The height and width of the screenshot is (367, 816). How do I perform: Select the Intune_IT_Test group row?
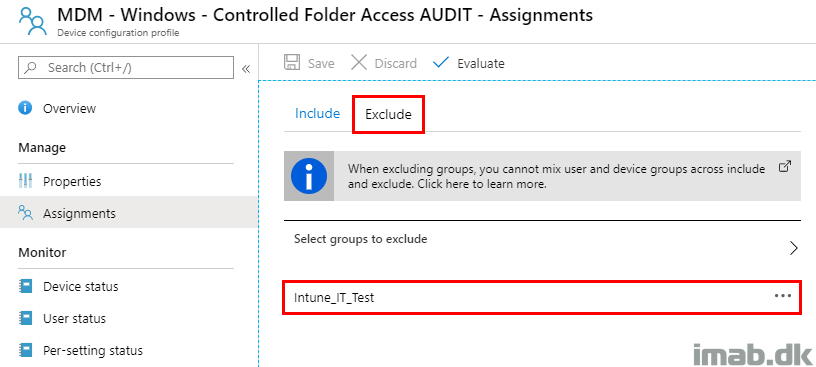click(542, 298)
